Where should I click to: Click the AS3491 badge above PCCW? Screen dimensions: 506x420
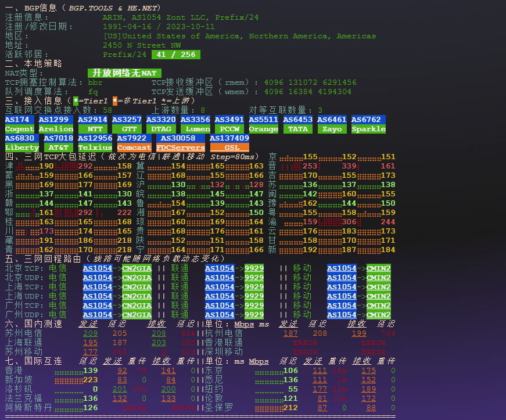click(x=229, y=120)
